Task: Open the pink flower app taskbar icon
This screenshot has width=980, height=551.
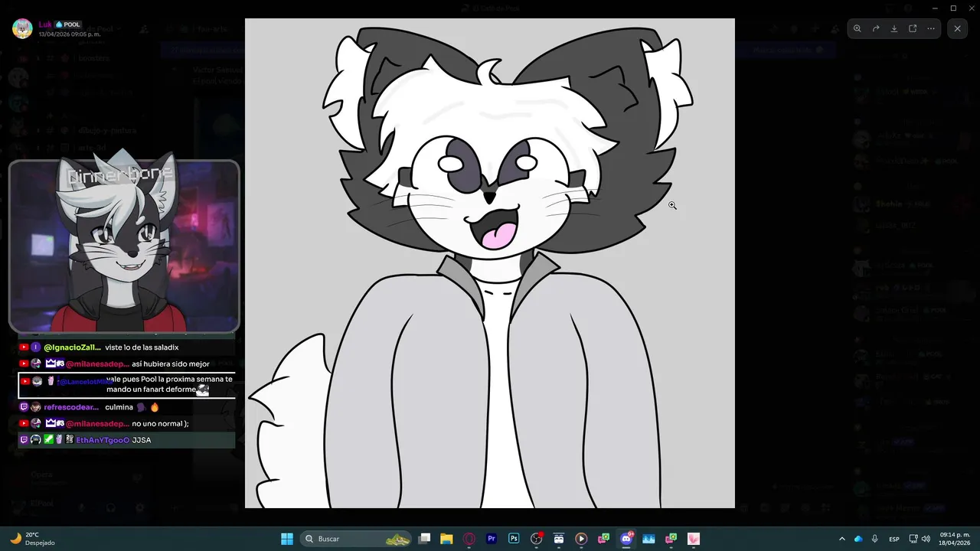Action: click(694, 539)
